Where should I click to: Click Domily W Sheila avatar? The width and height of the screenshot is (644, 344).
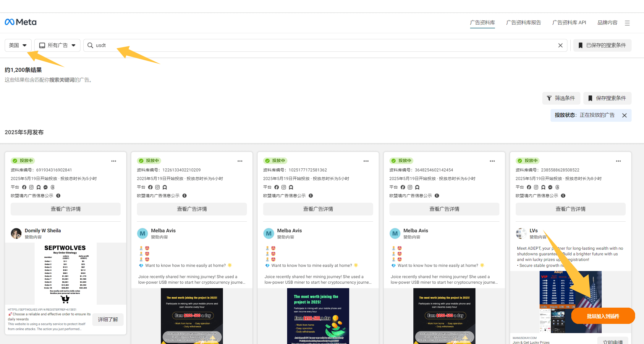click(x=16, y=233)
